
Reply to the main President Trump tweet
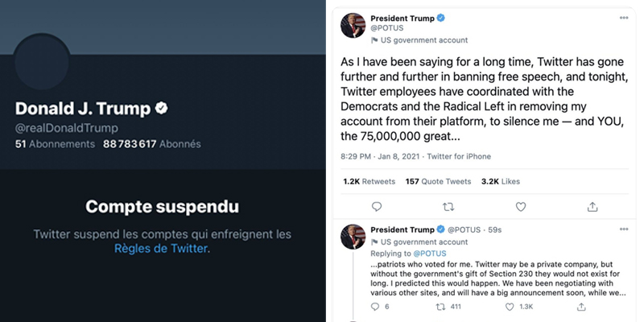[377, 207]
